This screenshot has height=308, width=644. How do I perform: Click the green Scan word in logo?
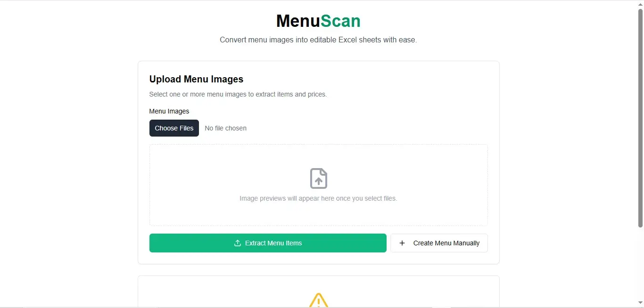point(340,21)
